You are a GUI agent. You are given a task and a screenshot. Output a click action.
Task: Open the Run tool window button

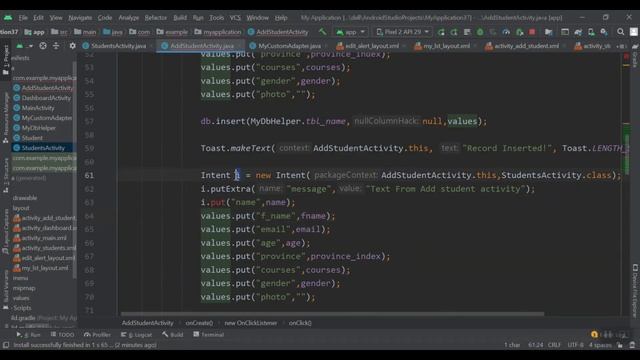coord(29,335)
